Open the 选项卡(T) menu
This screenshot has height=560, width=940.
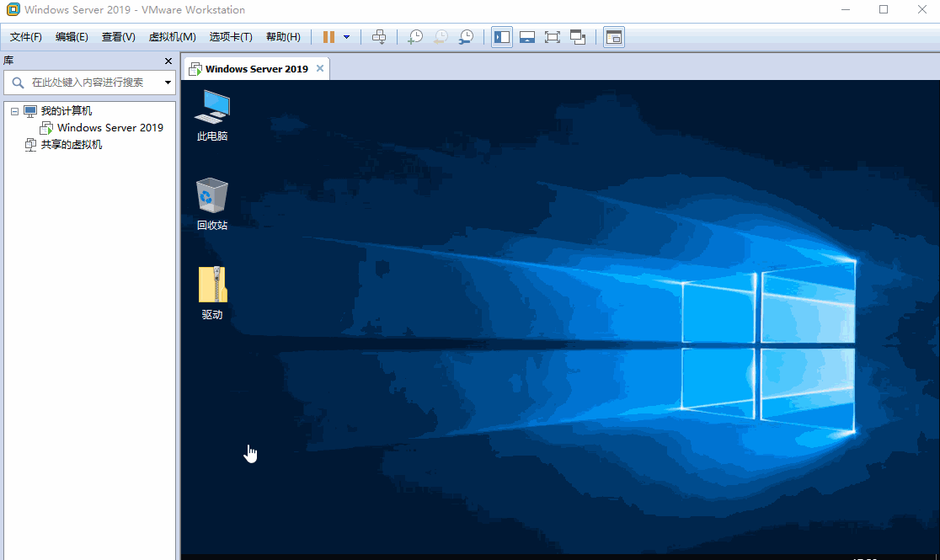tap(231, 37)
